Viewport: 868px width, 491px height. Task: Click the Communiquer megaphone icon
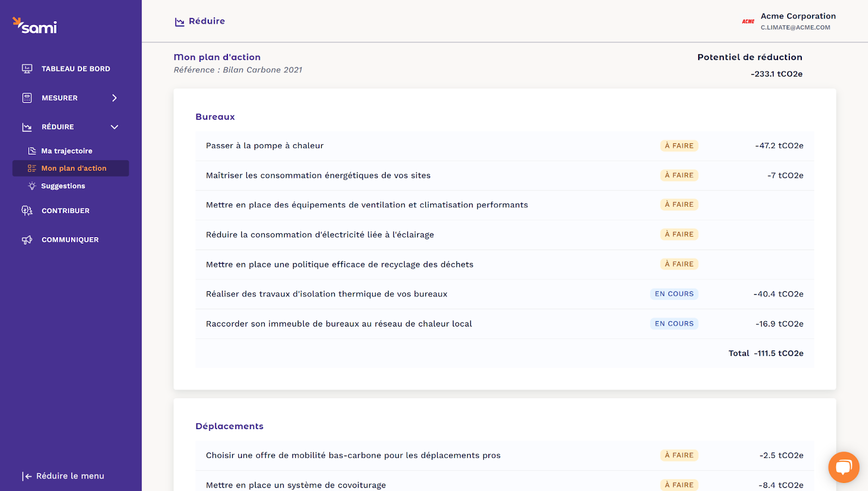point(27,240)
